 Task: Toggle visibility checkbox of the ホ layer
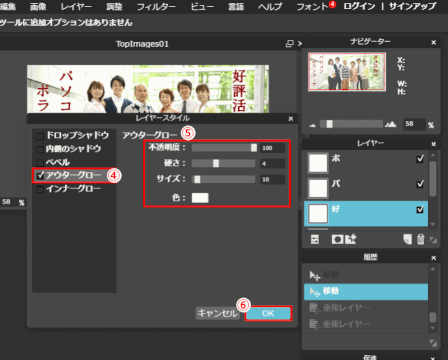[x=420, y=158]
